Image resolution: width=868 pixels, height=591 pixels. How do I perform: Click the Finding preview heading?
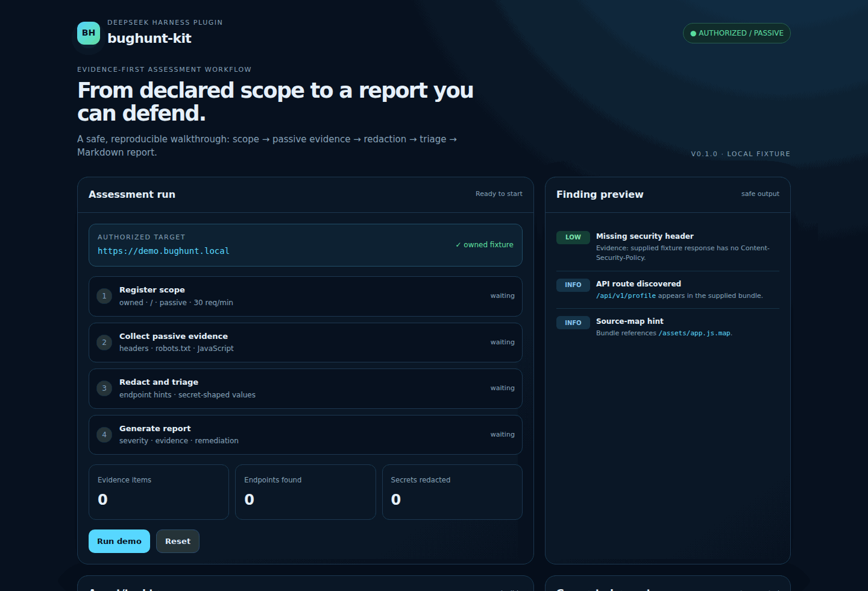(x=600, y=194)
